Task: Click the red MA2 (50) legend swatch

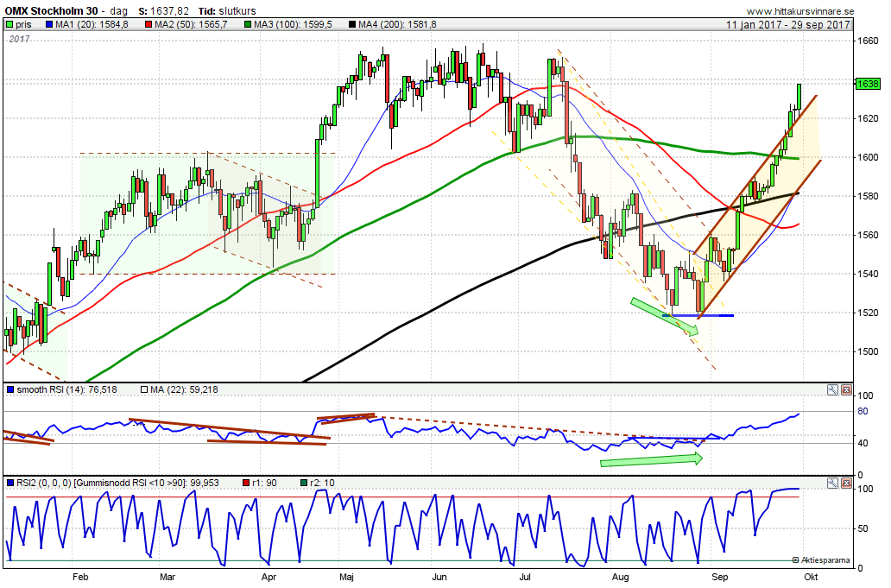Action: tap(148, 24)
